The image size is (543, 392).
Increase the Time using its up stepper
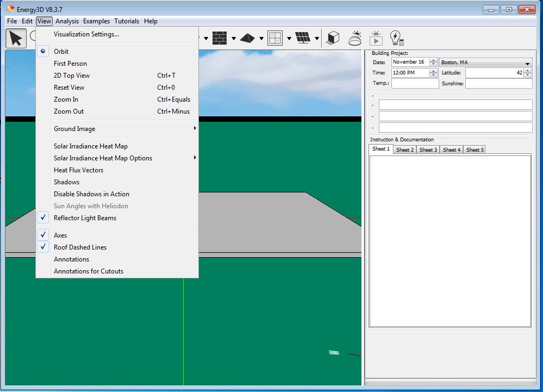(433, 70)
